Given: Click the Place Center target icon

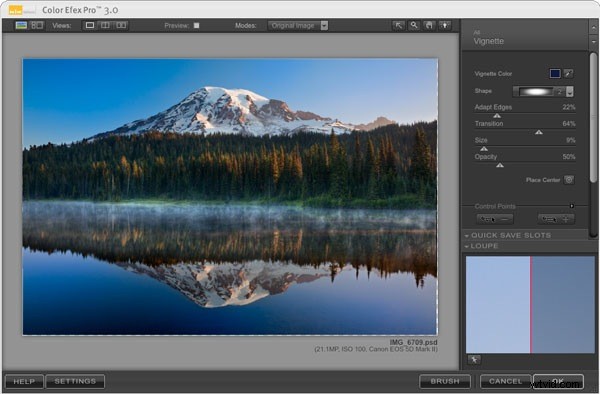Looking at the screenshot, I should [569, 180].
